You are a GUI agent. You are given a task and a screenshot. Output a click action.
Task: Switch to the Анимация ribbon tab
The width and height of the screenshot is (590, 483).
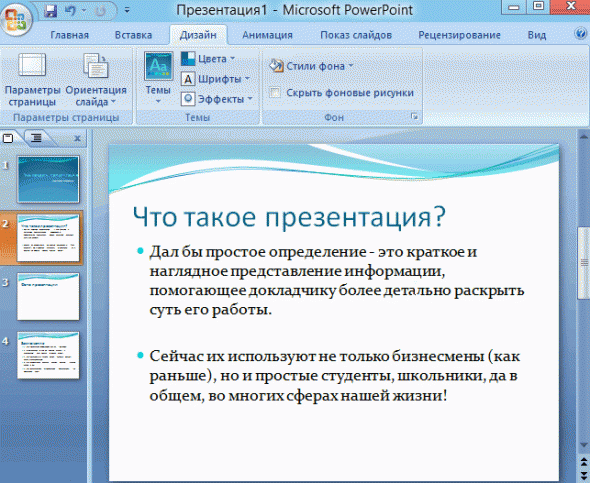pos(267,35)
